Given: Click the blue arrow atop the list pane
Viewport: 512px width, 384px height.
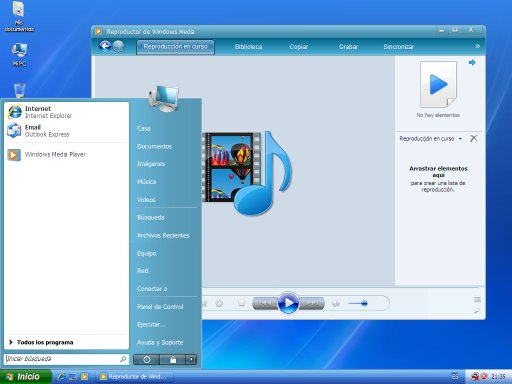Looking at the screenshot, I should click(x=472, y=62).
